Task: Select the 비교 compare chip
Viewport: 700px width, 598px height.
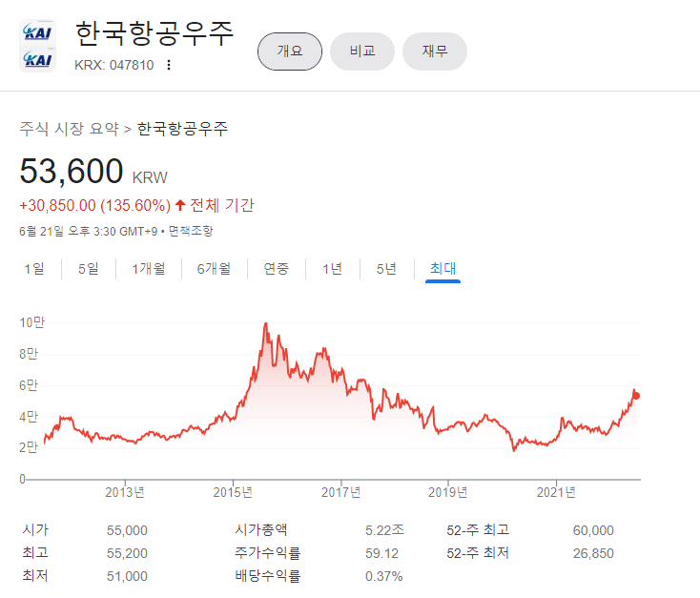Action: pyautogui.click(x=362, y=52)
